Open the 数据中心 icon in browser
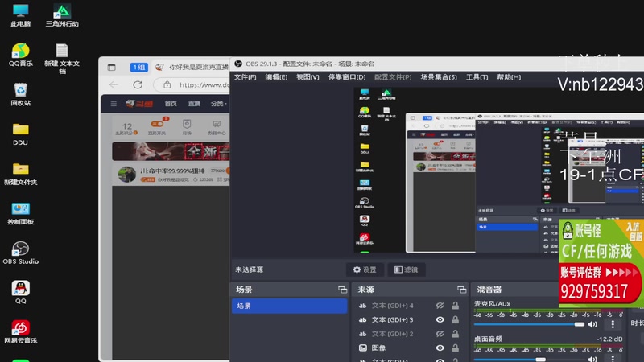The height and width of the screenshot is (362, 644). click(x=217, y=127)
